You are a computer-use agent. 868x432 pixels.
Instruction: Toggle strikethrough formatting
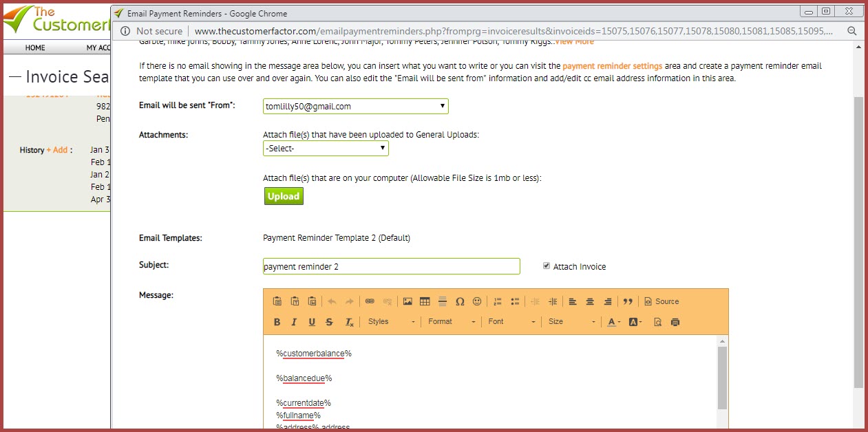click(x=329, y=322)
